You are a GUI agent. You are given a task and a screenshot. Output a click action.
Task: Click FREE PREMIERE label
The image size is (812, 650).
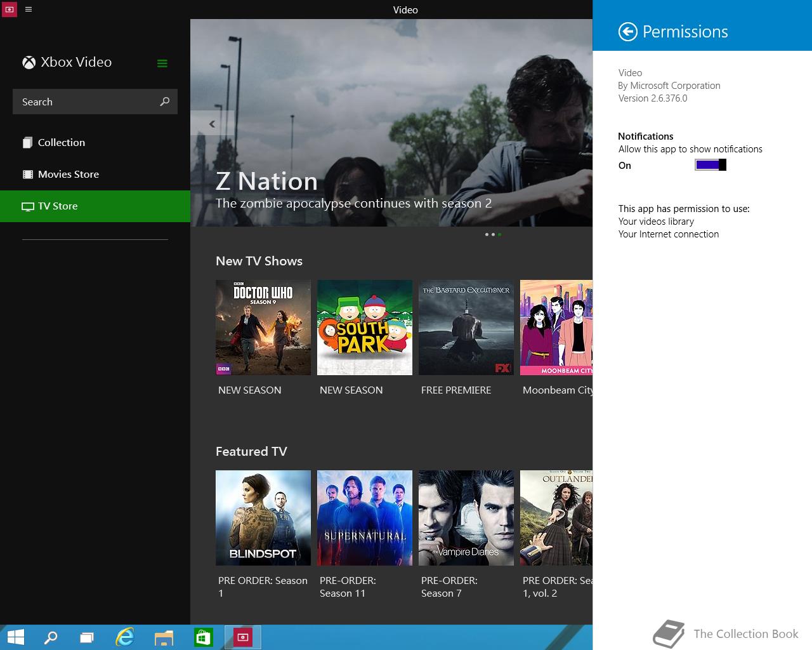point(456,390)
